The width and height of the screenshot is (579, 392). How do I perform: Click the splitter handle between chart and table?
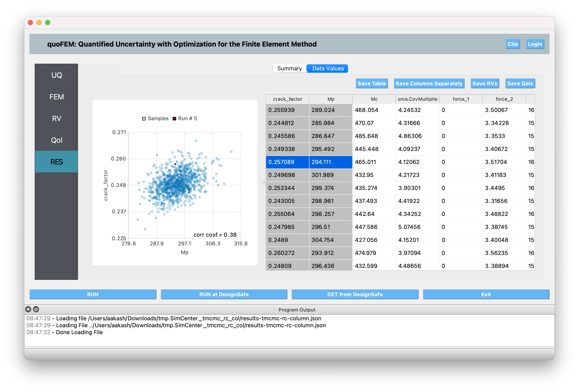point(264,183)
